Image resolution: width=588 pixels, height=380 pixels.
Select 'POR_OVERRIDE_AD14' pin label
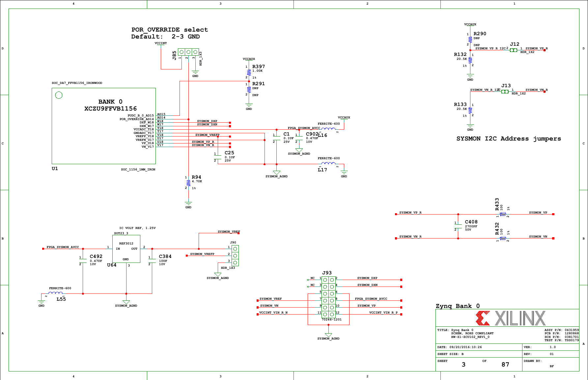point(137,119)
